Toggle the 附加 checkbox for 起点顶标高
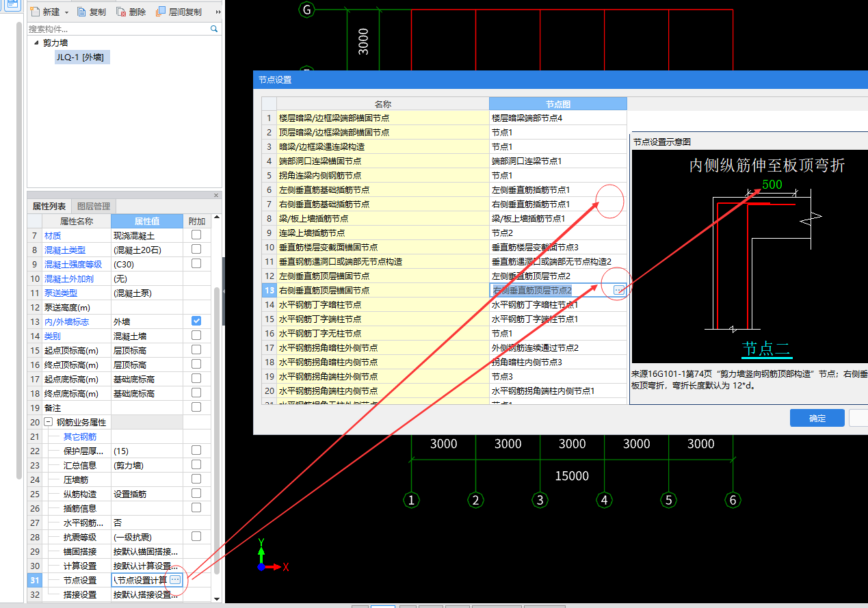Viewport: 868px width, 608px height. pyautogui.click(x=196, y=349)
